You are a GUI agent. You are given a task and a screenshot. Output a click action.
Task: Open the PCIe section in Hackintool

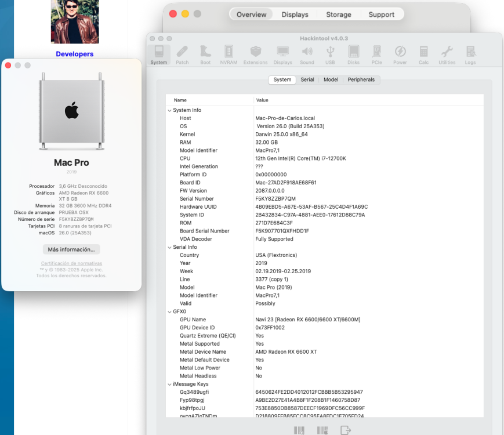click(377, 55)
